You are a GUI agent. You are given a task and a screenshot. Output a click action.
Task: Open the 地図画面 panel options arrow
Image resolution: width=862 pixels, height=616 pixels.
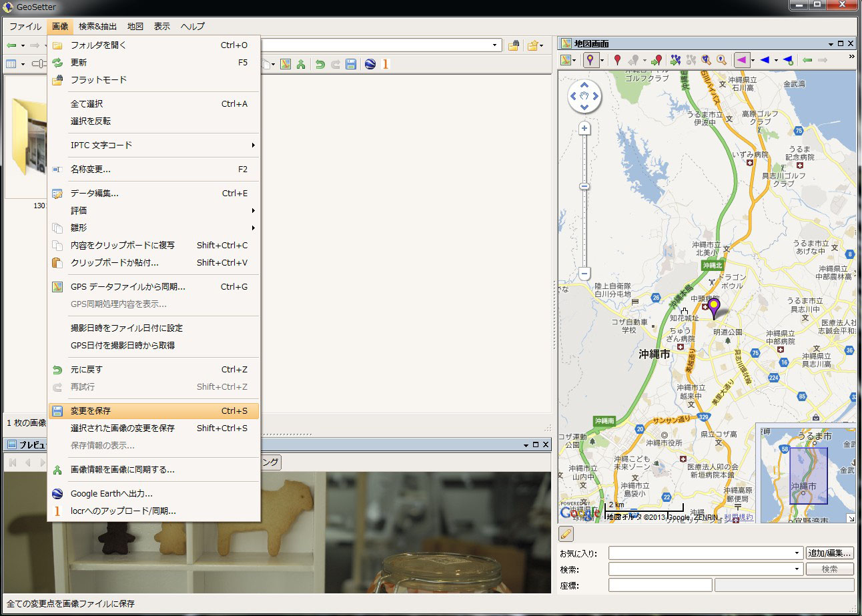831,43
